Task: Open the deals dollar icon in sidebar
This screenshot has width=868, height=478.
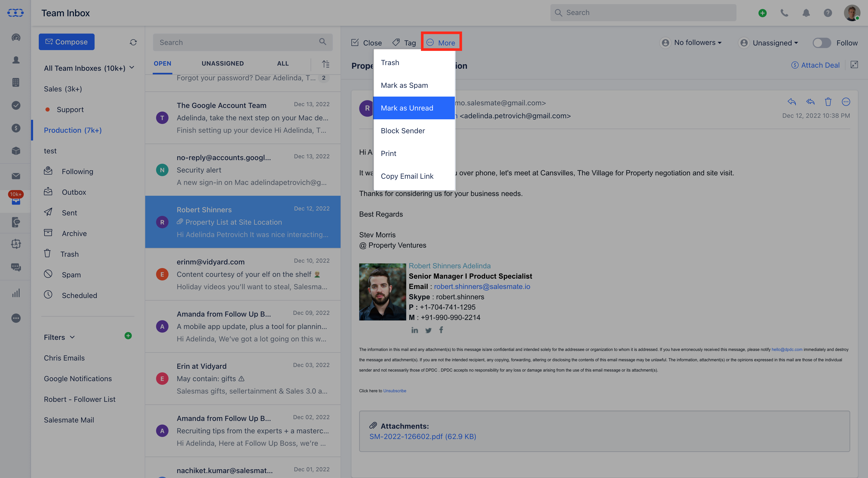Action: click(x=16, y=128)
